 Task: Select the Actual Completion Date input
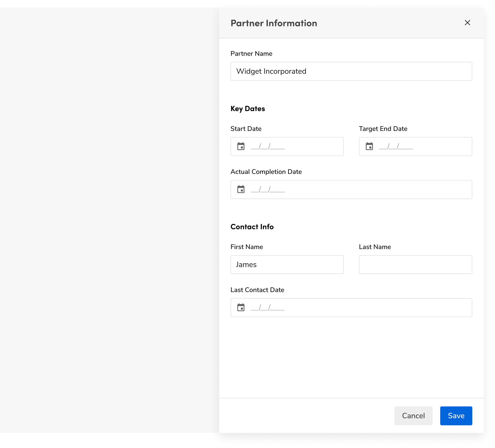[x=356, y=190]
